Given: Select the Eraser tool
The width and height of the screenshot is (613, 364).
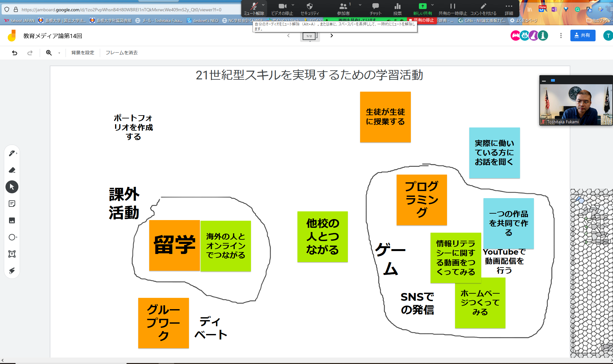Looking at the screenshot, I should click(x=12, y=170).
